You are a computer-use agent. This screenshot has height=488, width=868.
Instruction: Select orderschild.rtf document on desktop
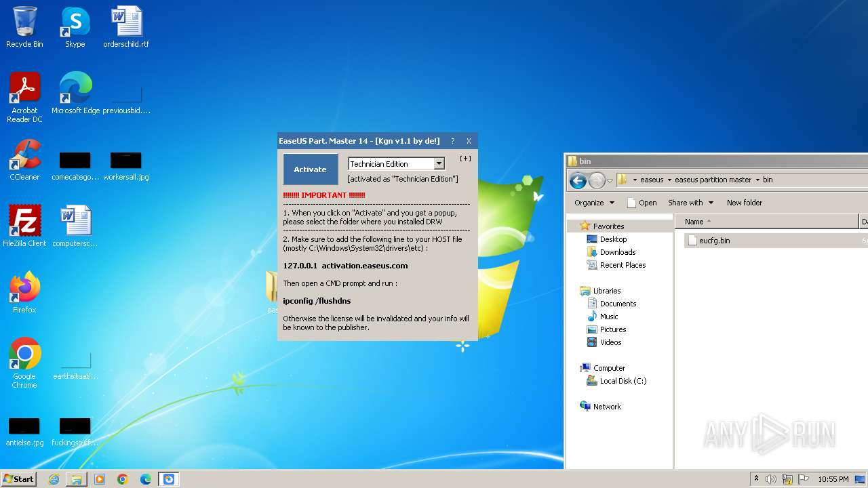(x=126, y=27)
